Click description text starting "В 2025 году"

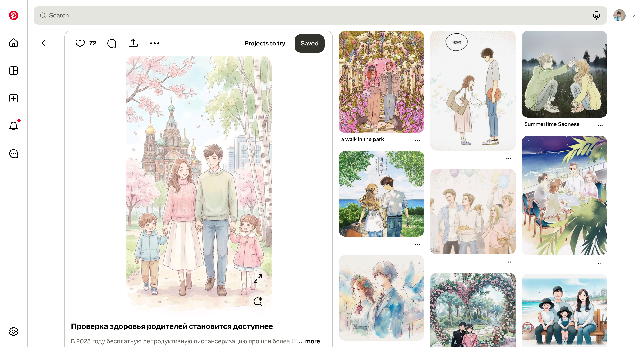(x=184, y=341)
